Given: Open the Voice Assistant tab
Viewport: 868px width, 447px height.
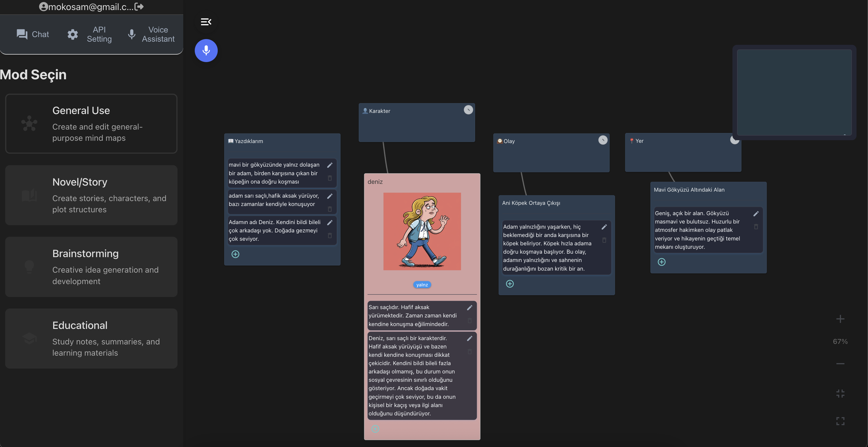Looking at the screenshot, I should click(x=151, y=34).
